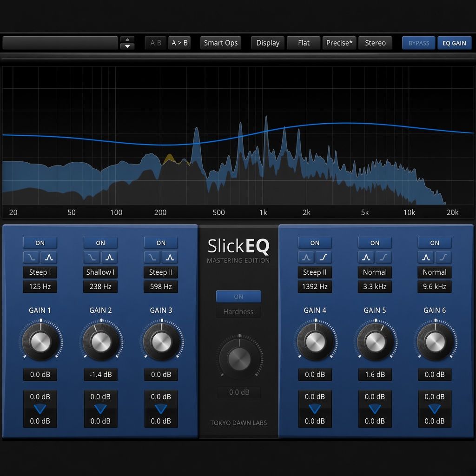Click blue triangle meter under Gain 1
The height and width of the screenshot is (476, 476).
(x=40, y=409)
